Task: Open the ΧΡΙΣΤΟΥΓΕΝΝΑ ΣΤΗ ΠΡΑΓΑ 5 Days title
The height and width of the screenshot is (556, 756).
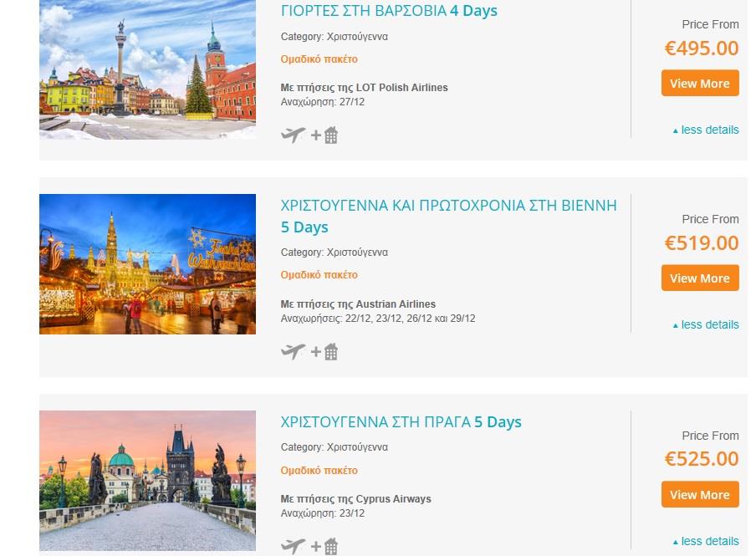Action: click(x=401, y=422)
